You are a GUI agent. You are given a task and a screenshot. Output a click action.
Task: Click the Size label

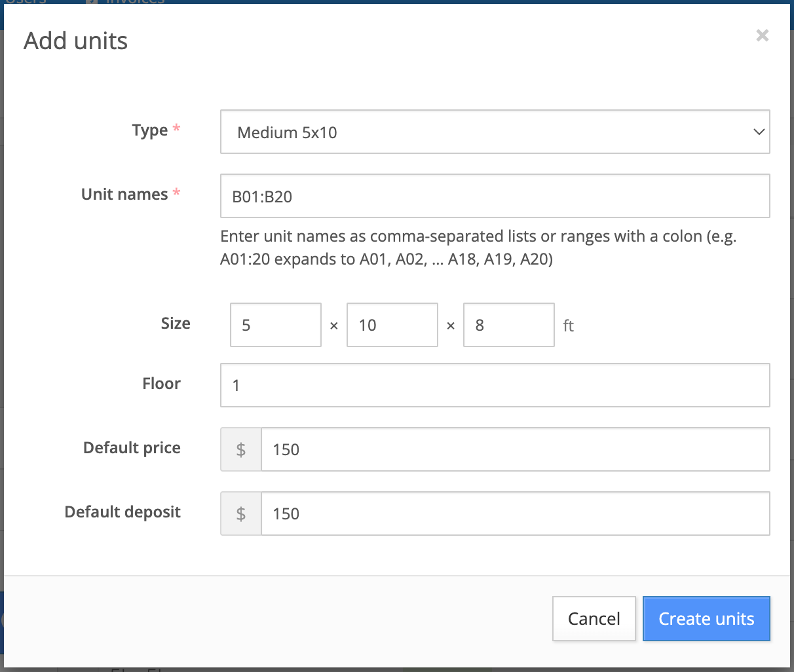176,324
